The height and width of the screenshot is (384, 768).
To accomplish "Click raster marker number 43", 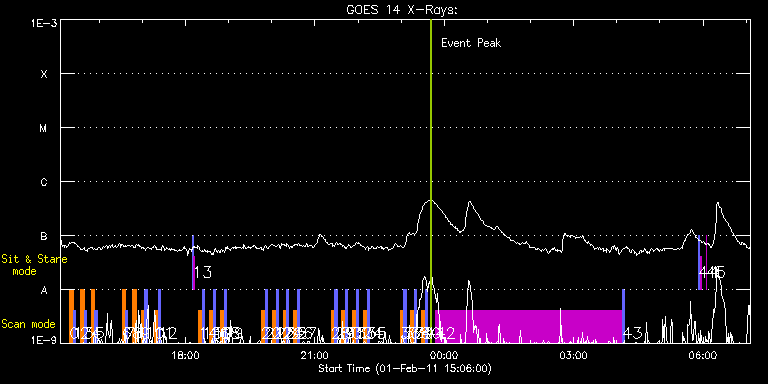I will click(632, 334).
